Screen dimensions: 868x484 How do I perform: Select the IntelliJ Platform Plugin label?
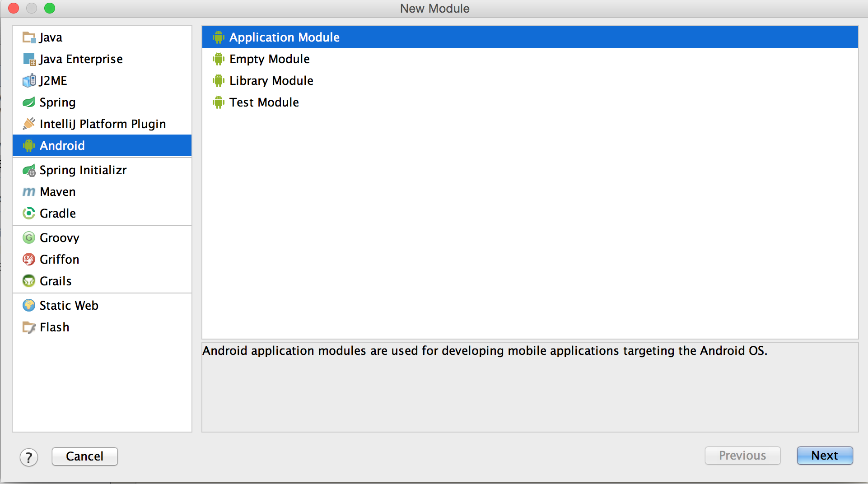[x=103, y=124]
